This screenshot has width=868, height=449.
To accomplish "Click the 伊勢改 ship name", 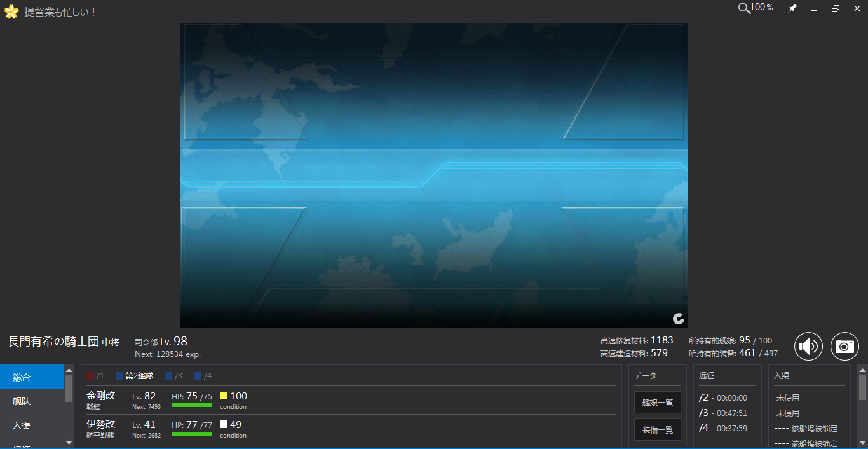I will click(x=101, y=424).
